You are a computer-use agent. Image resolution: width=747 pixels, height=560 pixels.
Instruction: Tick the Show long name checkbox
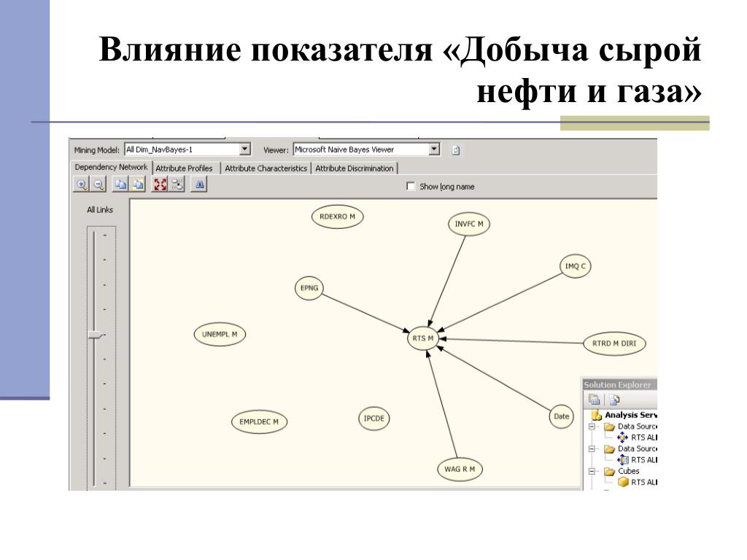[411, 186]
